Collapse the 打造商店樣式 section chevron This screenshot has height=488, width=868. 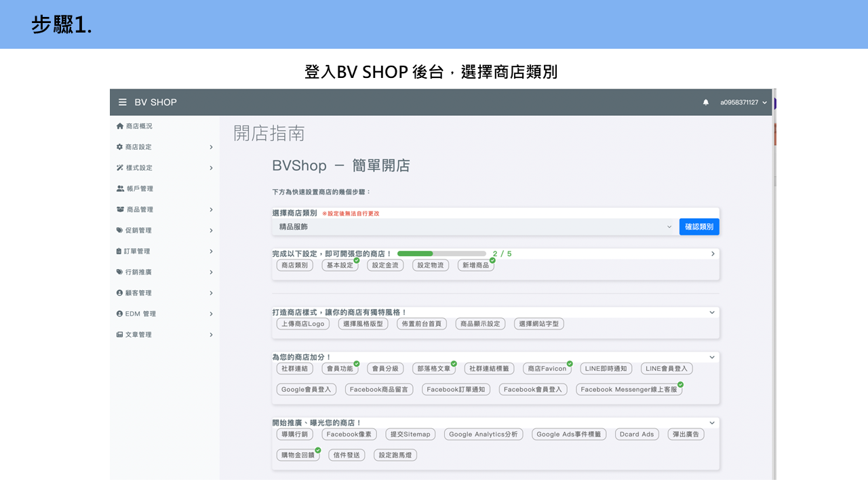(712, 312)
